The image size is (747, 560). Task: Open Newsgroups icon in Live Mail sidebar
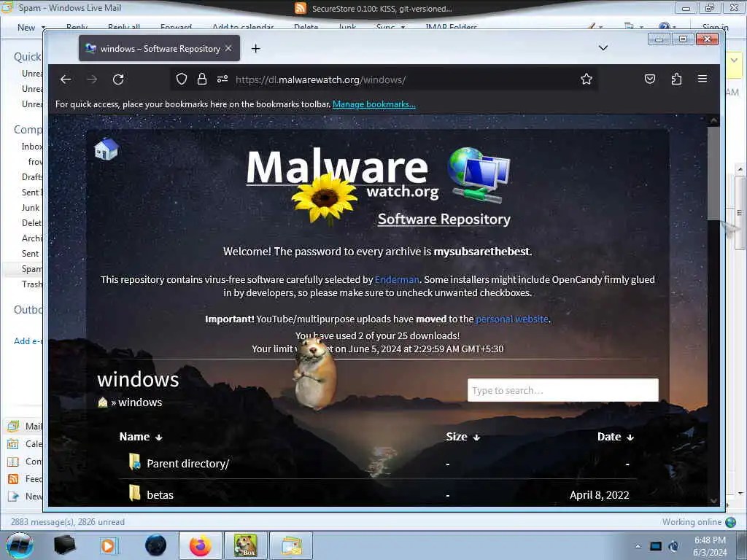tap(13, 496)
